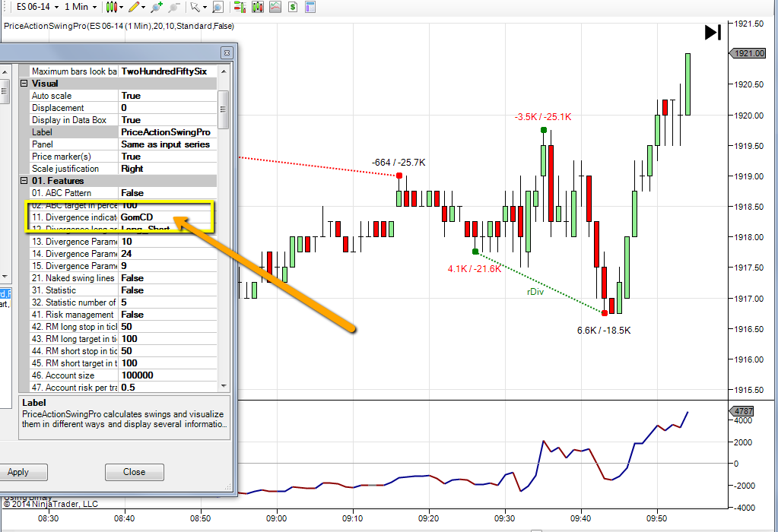778x532 pixels.
Task: Select the Auto scale True value
Action: (x=168, y=96)
